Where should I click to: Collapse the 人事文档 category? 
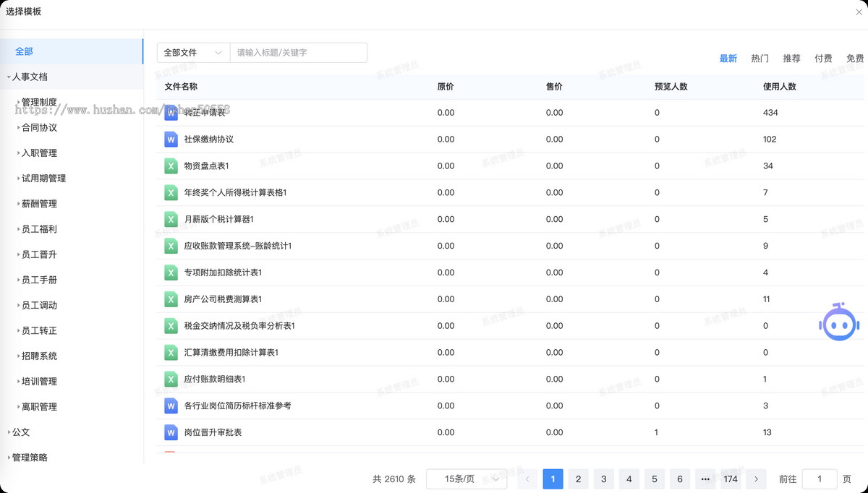pyautogui.click(x=9, y=77)
